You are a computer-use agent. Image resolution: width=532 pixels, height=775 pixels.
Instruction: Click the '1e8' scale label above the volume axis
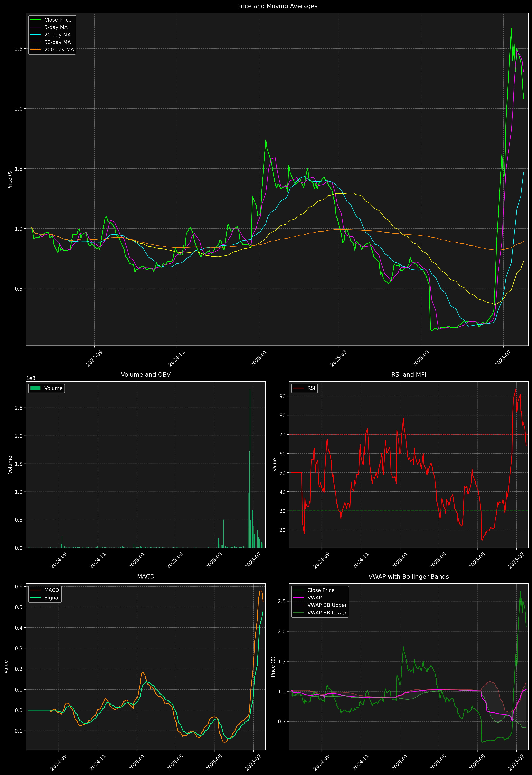coord(31,378)
